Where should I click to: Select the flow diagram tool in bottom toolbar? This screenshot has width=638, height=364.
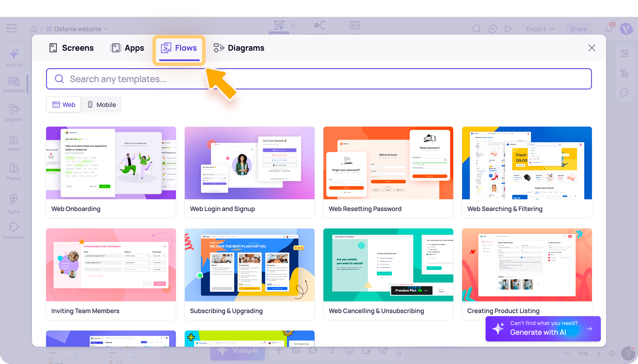coord(313,350)
